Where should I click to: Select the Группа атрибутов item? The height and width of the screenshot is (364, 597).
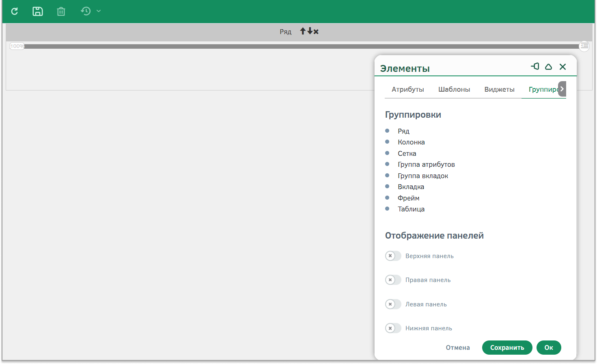coord(426,164)
